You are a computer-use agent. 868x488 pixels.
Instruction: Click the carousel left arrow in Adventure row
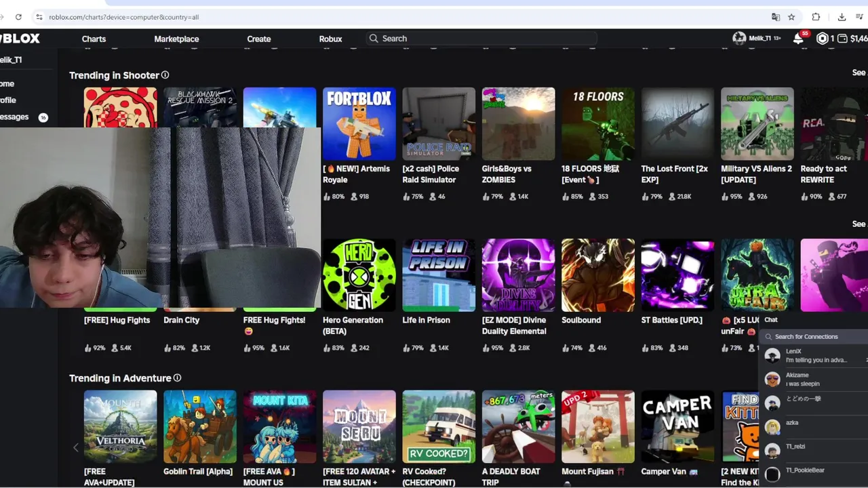75,447
